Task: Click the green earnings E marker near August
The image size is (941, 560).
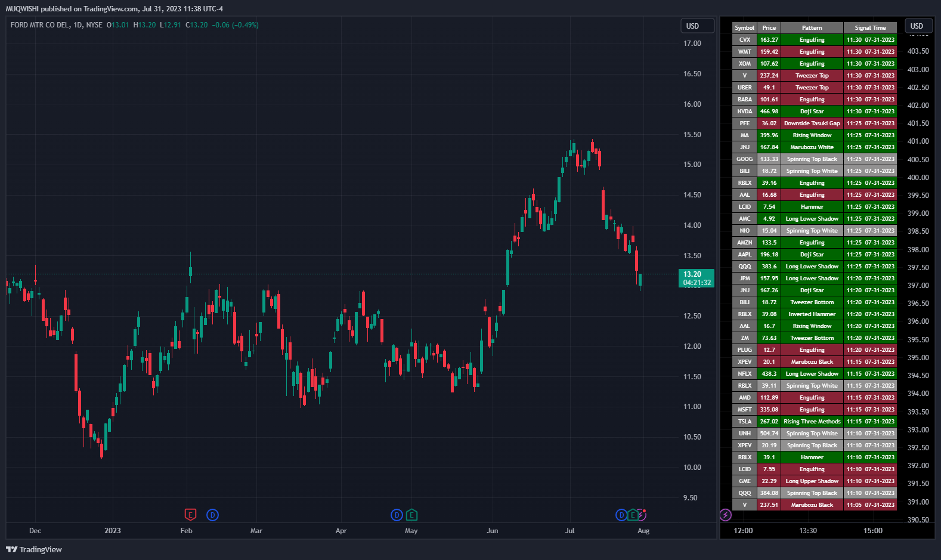Action: tap(633, 515)
